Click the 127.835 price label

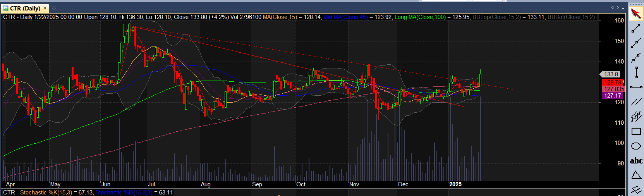[614, 89]
